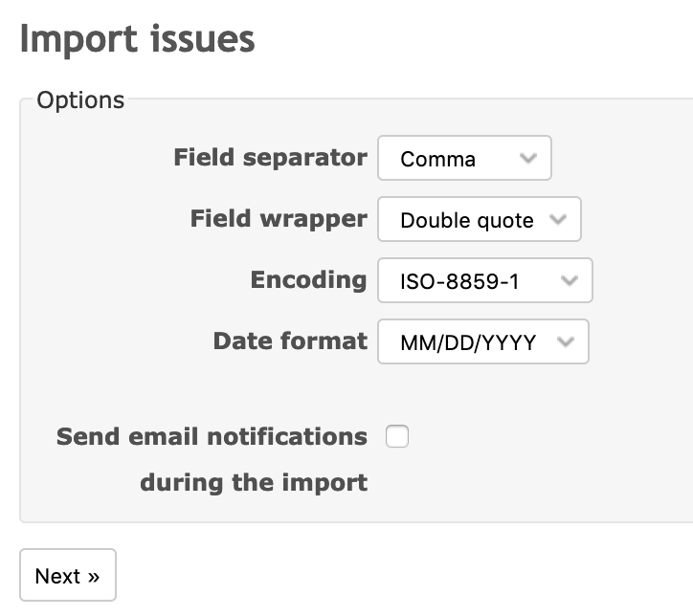693x616 pixels.
Task: Click the chevron arrow beside ISO-8859-1
Action: 569,281
